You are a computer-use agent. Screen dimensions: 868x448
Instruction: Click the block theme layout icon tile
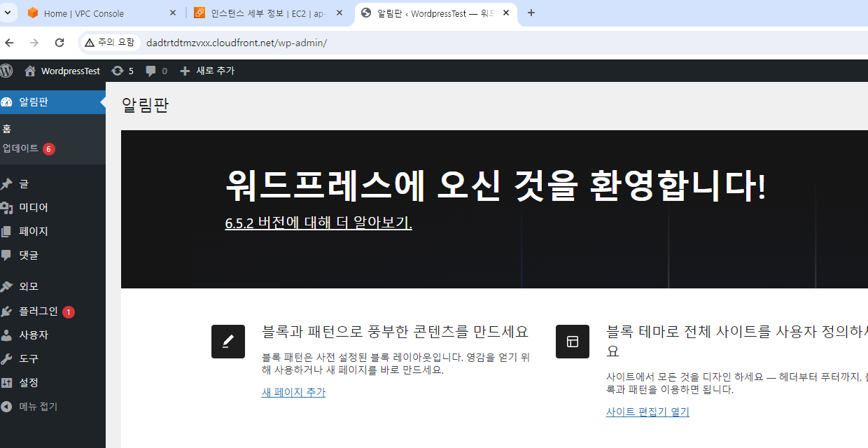(573, 342)
